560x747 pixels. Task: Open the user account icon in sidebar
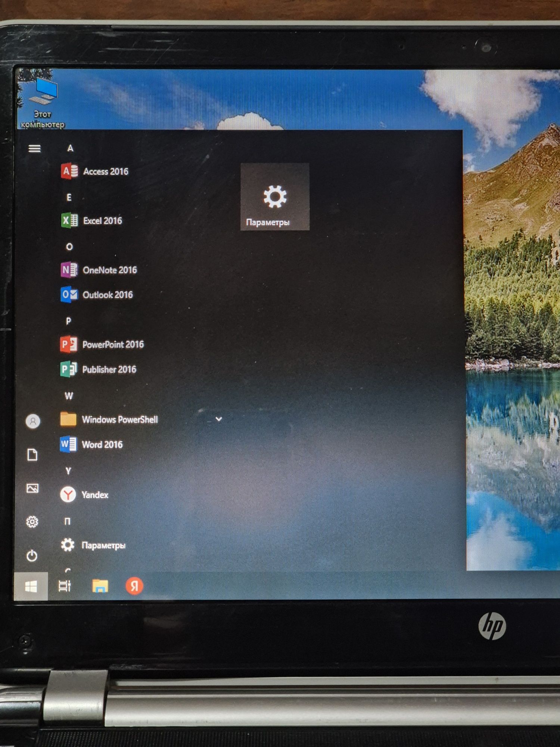pos(33,421)
